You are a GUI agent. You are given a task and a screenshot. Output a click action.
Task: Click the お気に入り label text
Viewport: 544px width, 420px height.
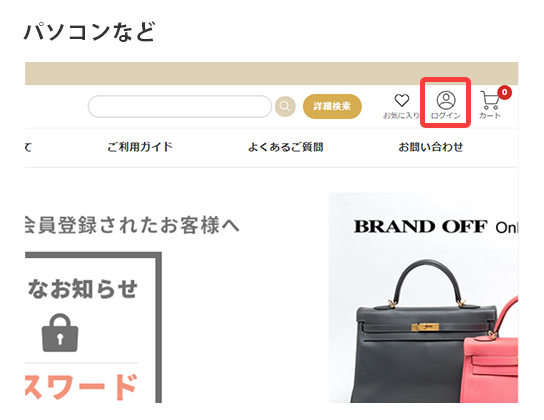[x=401, y=115]
